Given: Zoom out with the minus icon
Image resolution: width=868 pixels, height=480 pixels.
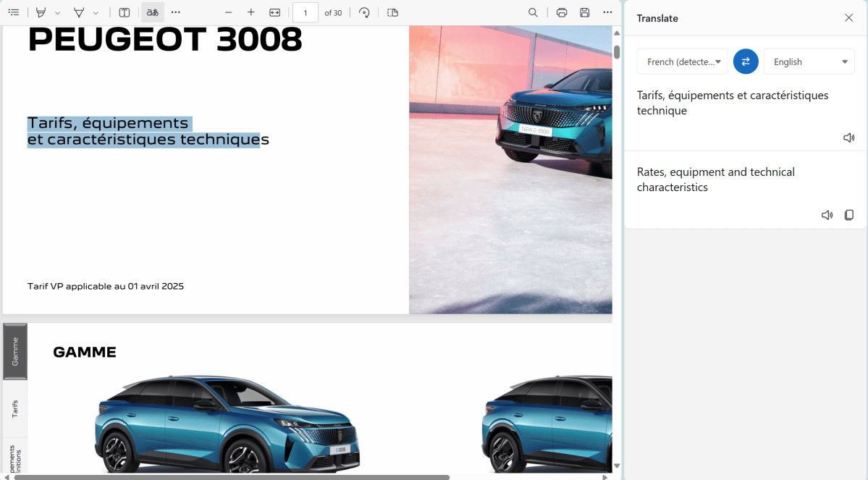Looking at the screenshot, I should pyautogui.click(x=228, y=12).
